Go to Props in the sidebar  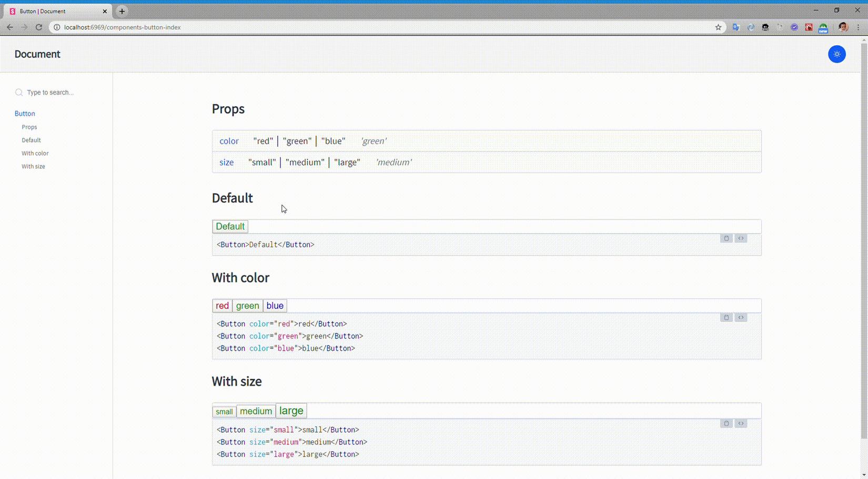(29, 127)
